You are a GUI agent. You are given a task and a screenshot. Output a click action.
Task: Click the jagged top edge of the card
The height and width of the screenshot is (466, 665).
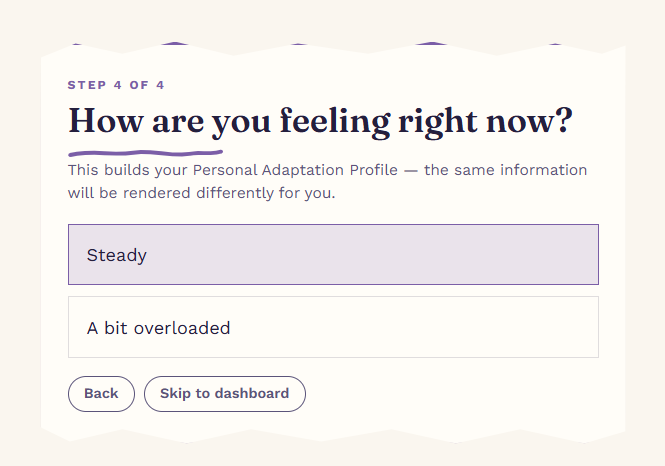[x=333, y=48]
